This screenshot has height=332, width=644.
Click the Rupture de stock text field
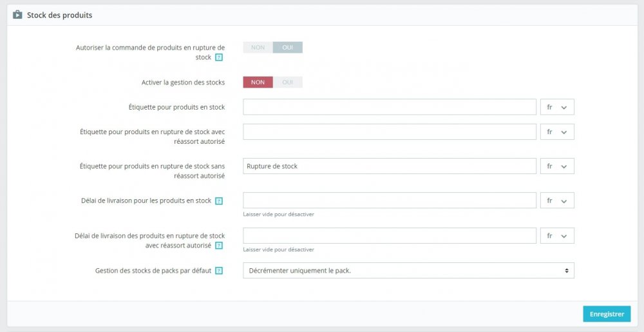[x=390, y=166]
